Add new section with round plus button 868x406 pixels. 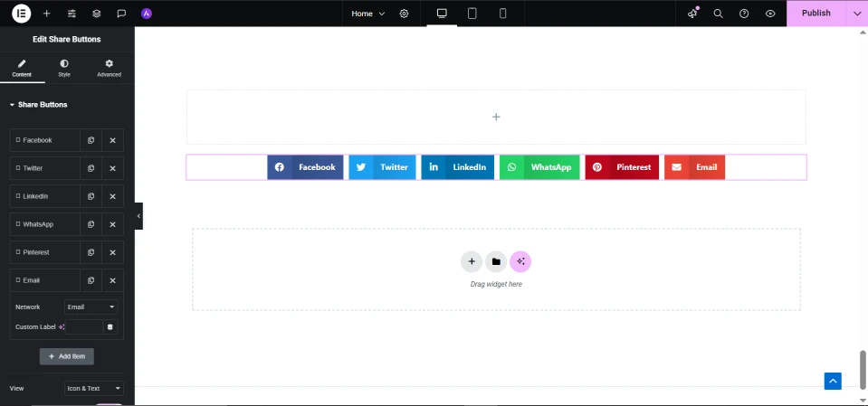472,261
